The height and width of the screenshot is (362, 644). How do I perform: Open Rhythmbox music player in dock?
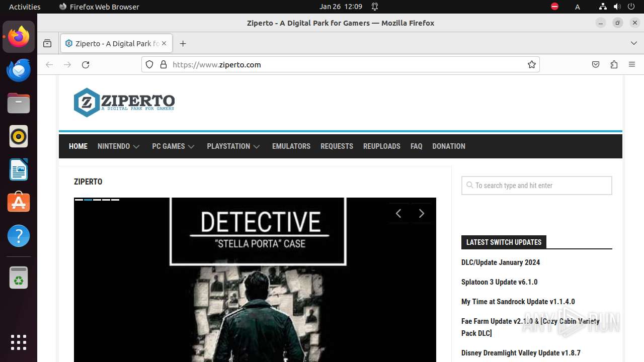click(19, 136)
